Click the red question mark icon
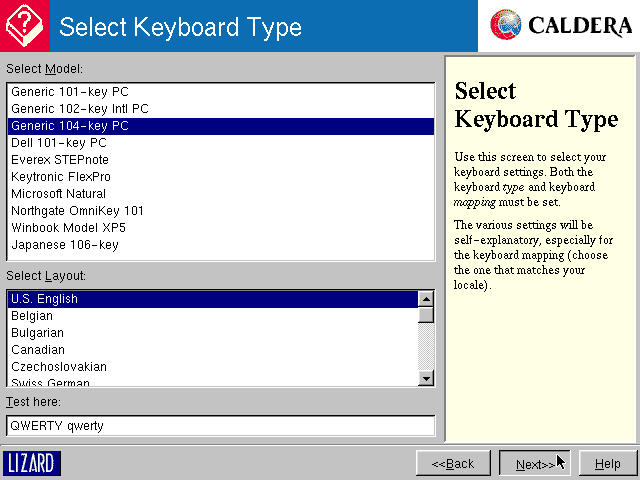640x480 pixels. click(23, 25)
